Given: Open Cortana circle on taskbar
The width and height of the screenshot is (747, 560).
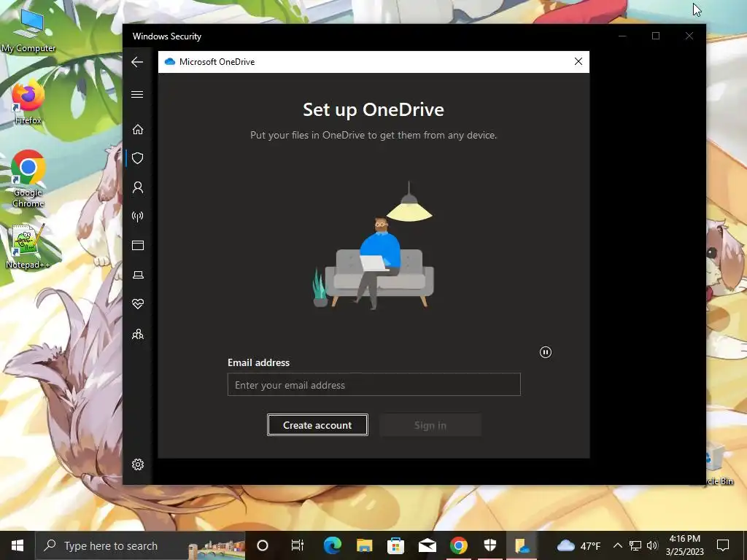Looking at the screenshot, I should point(263,545).
